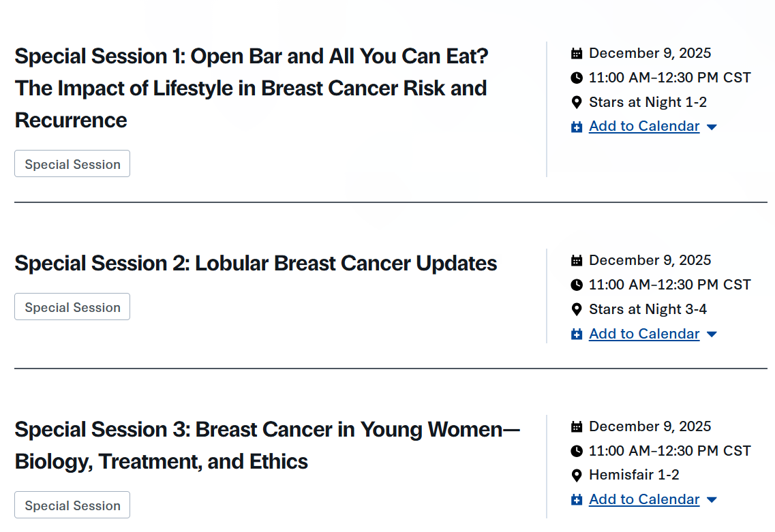Click calendar-plus icon for Session 3 Add to Calendar
The image size is (775, 532).
pyautogui.click(x=577, y=500)
